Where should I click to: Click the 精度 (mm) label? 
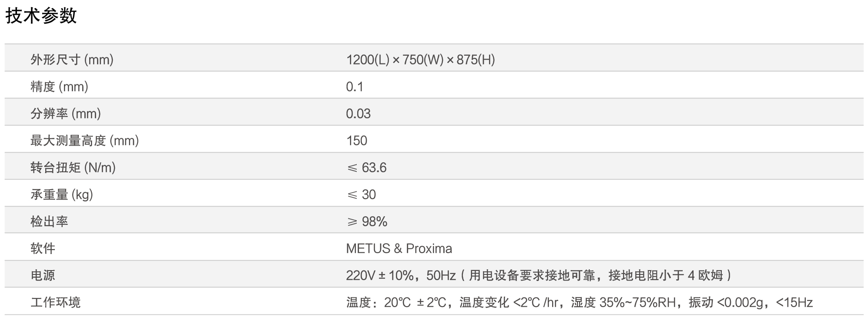(x=59, y=86)
